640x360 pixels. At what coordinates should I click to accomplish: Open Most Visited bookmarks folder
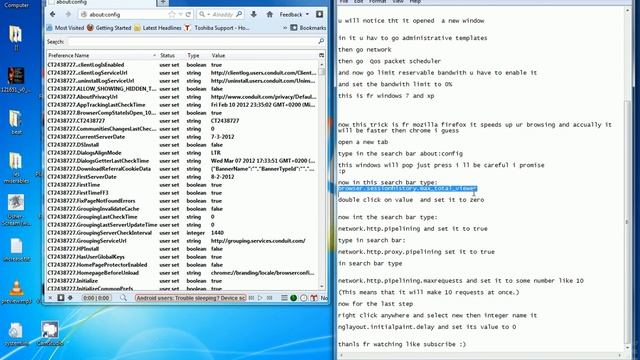(65, 28)
